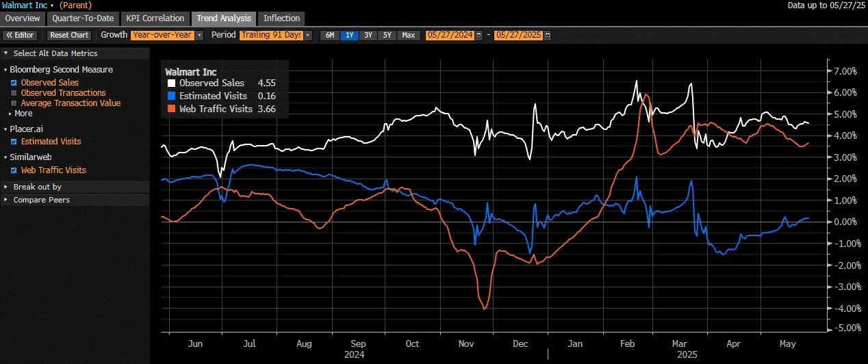Image resolution: width=868 pixels, height=364 pixels.
Task: Disable the Web Traffic Visits checkbox
Action: [x=14, y=170]
